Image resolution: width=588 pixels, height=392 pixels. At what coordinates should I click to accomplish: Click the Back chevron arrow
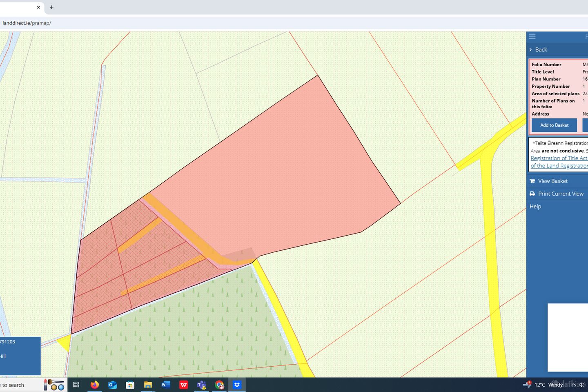[x=531, y=50]
